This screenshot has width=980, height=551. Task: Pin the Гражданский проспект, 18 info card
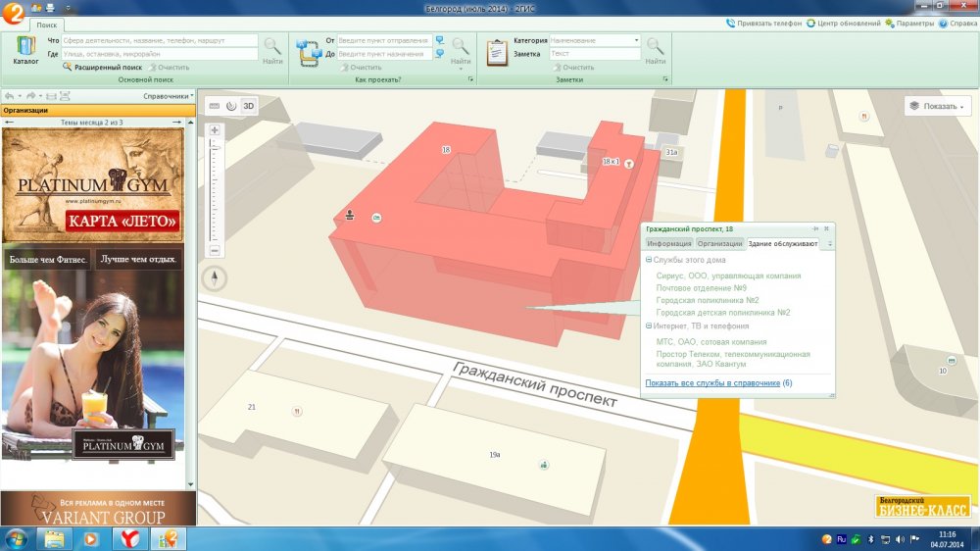click(x=814, y=228)
